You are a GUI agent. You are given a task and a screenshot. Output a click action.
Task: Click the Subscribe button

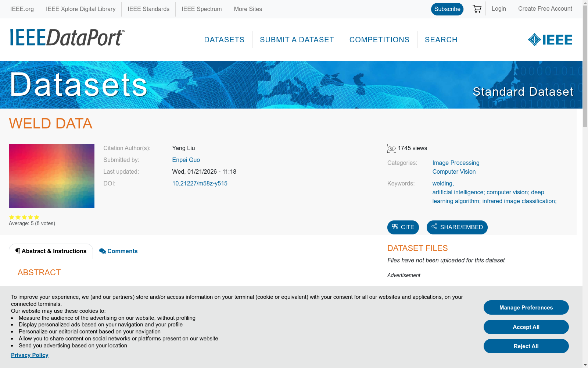click(x=447, y=9)
